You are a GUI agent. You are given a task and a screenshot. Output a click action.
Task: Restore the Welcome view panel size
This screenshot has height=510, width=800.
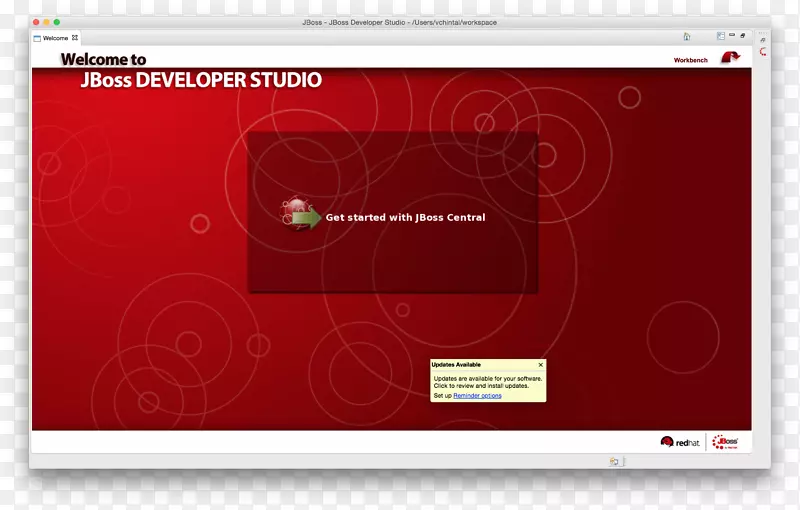point(743,36)
